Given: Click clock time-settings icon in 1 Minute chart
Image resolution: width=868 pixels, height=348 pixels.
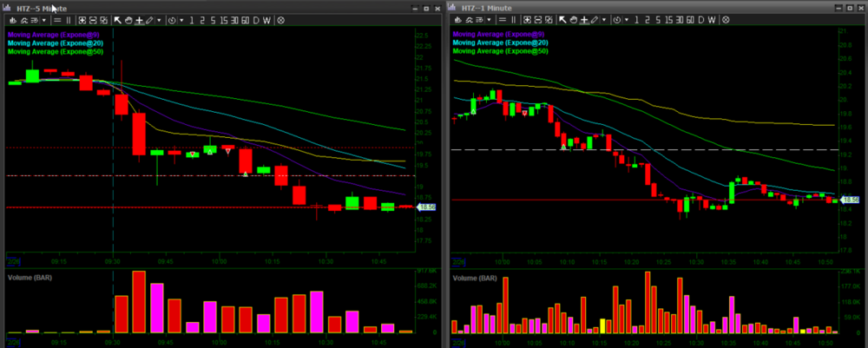Looking at the screenshot, I should (616, 19).
